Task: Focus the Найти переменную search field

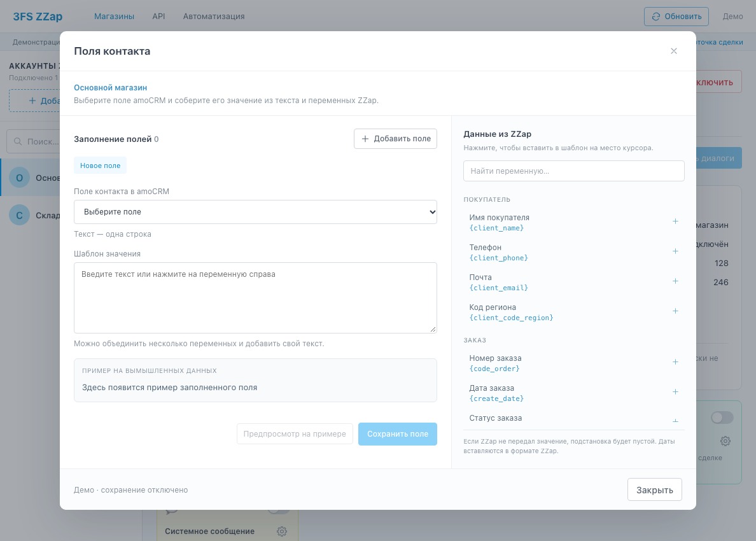Action: (x=574, y=171)
